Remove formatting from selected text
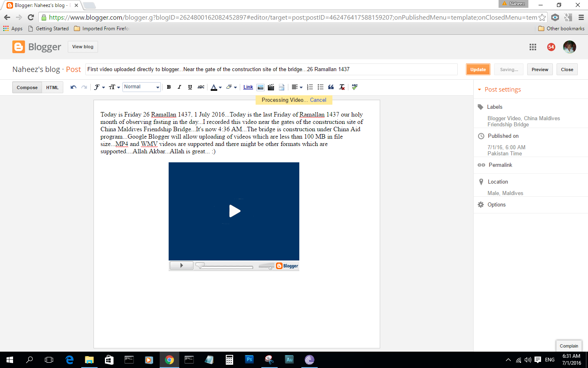Screen dimensions: 588x368 point(342,87)
